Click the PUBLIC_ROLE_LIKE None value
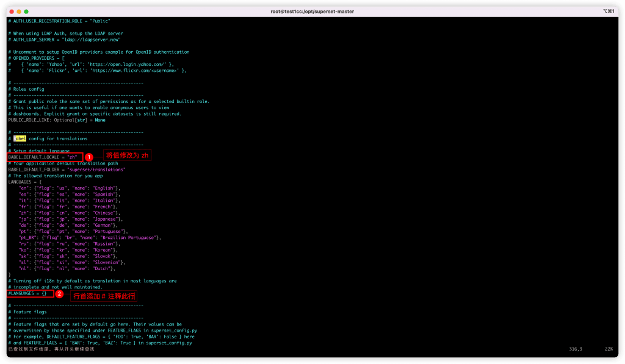This screenshot has height=364, width=625. click(100, 120)
